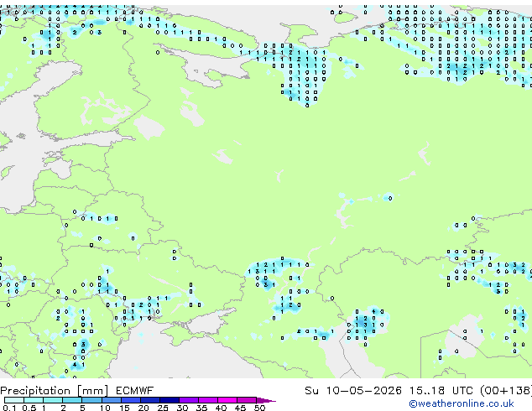Click the 35–40 mm legend swatch
This screenshot has width=532, height=411.
tap(208, 400)
